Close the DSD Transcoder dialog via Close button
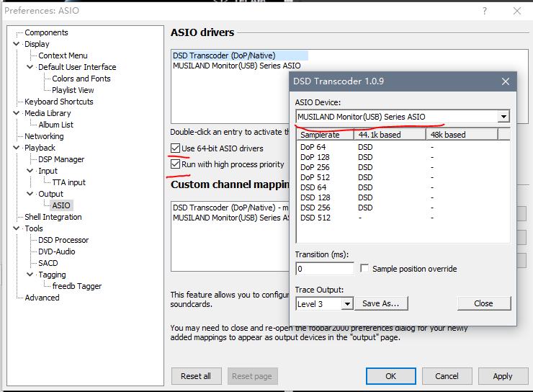Image resolution: width=533 pixels, height=392 pixels. (483, 303)
